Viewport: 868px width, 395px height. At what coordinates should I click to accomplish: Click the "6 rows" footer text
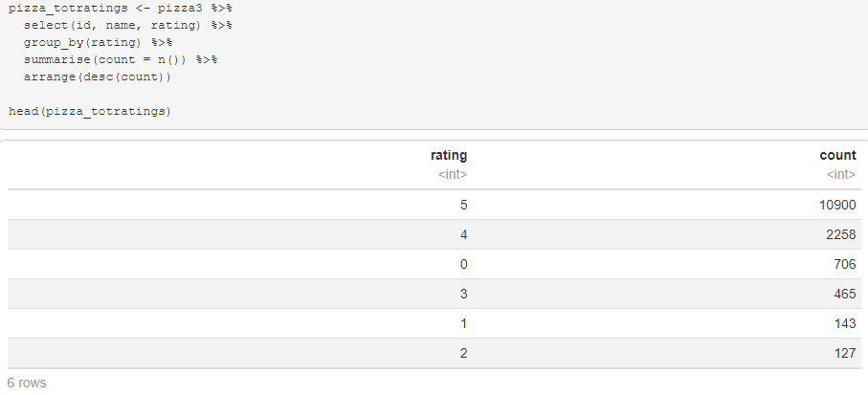(27, 383)
